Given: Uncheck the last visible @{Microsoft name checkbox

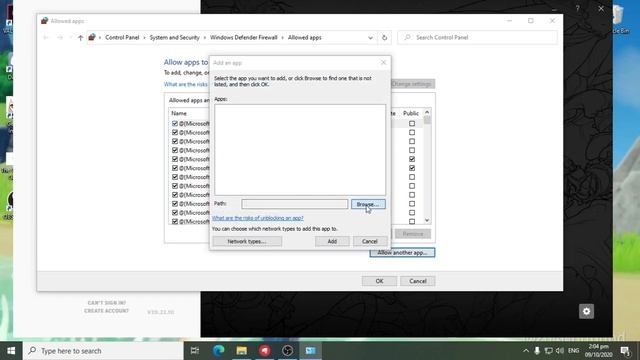Looking at the screenshot, I should (x=175, y=222).
